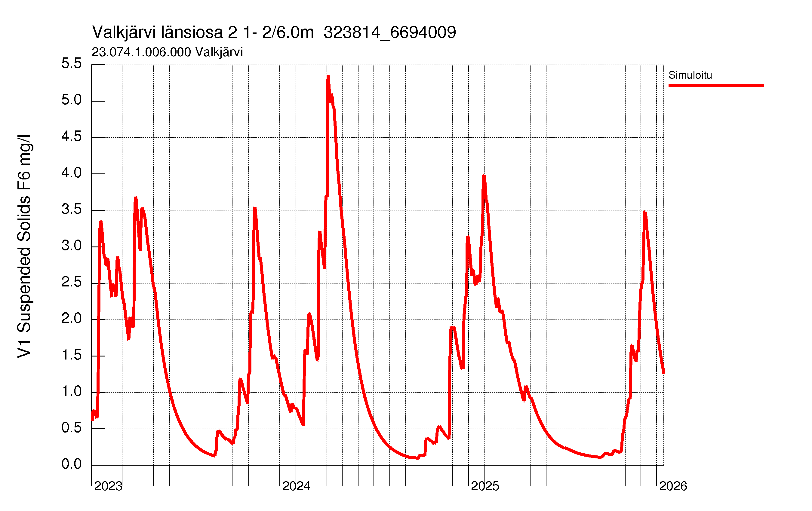Click the 0.0 y-axis tick label

(71, 464)
